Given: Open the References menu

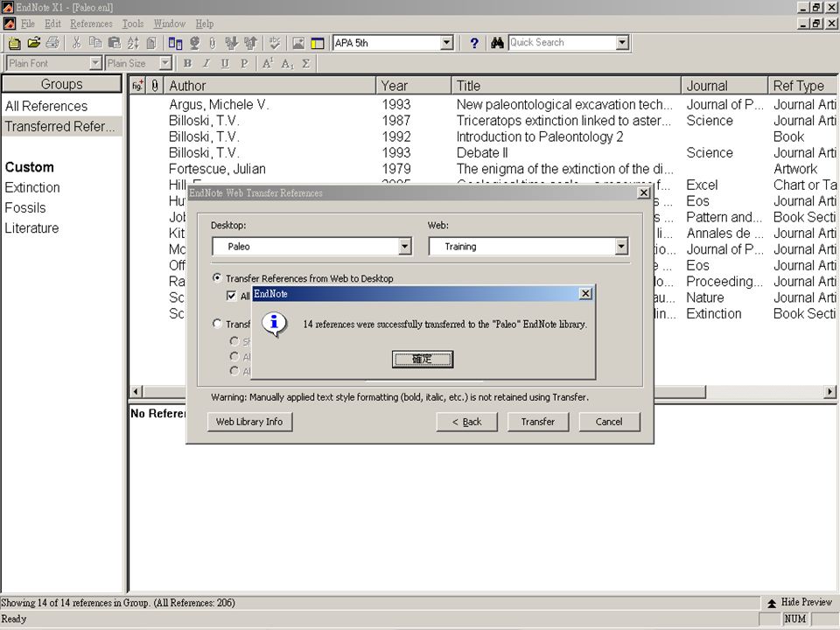Looking at the screenshot, I should click(x=91, y=24).
